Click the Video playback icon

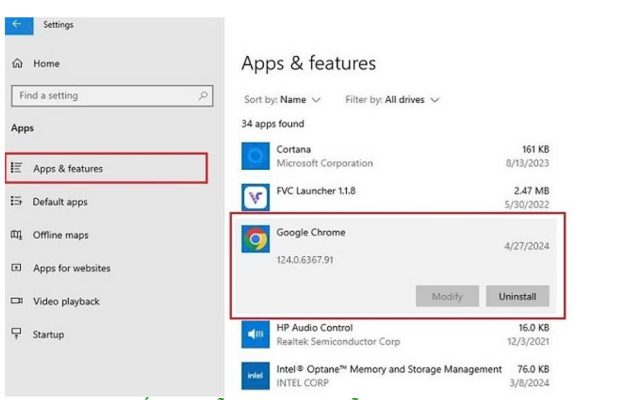(x=16, y=301)
